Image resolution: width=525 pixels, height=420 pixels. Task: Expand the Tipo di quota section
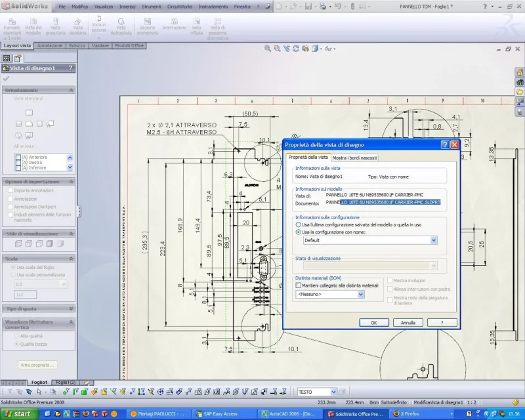[x=71, y=308]
